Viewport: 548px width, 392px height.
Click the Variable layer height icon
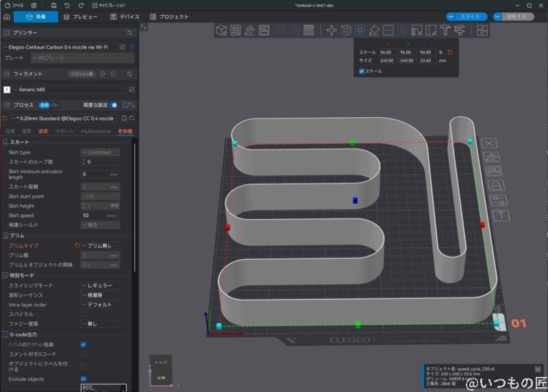pyautogui.click(x=309, y=30)
